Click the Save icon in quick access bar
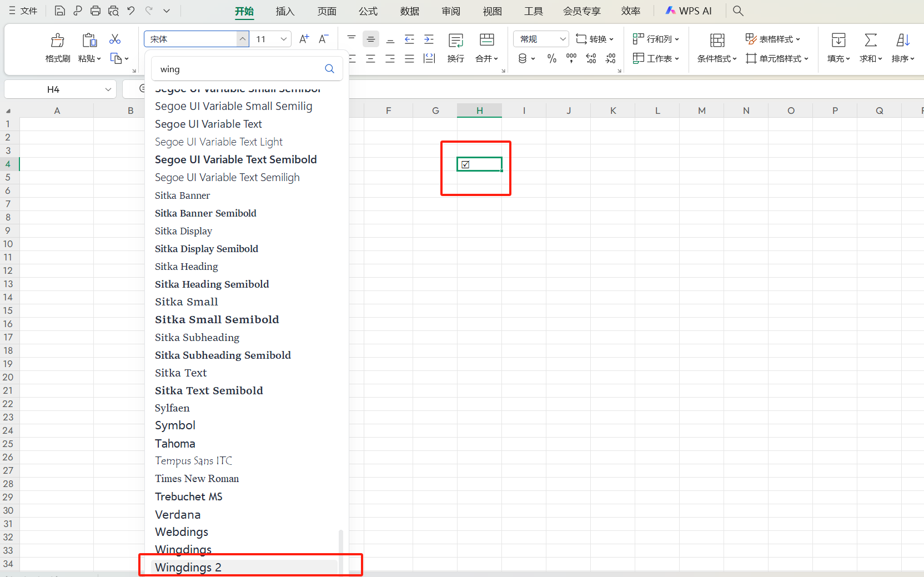 coord(60,11)
